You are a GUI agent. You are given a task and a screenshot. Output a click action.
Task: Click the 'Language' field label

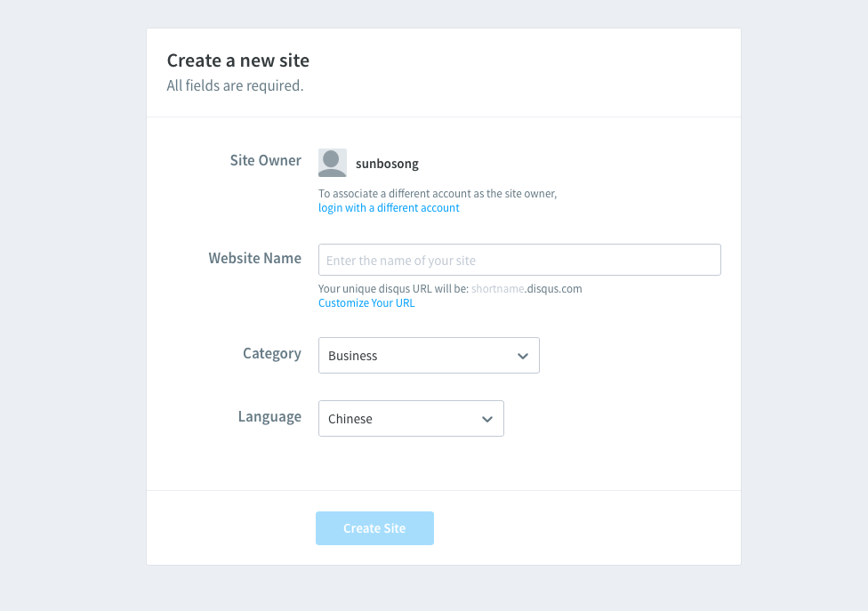[269, 417]
